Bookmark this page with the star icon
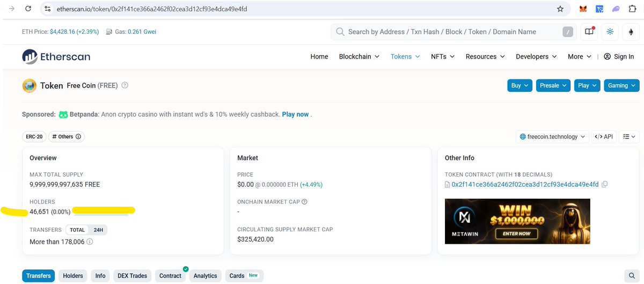This screenshot has height=284, width=644. (x=560, y=9)
